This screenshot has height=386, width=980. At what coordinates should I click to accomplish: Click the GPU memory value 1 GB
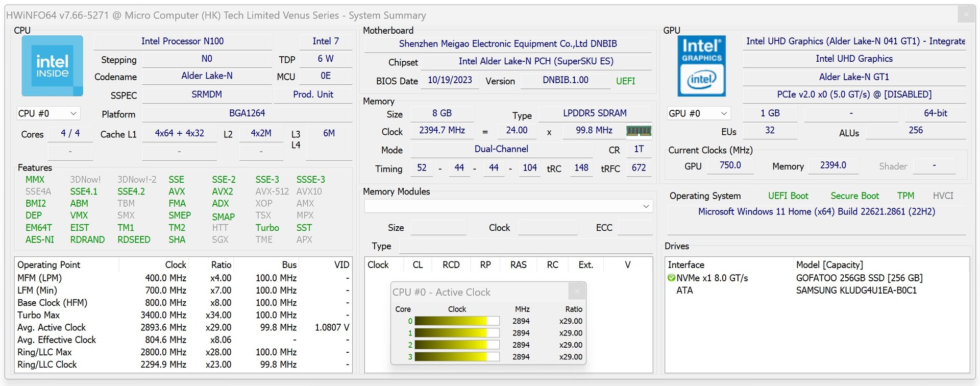pos(770,113)
